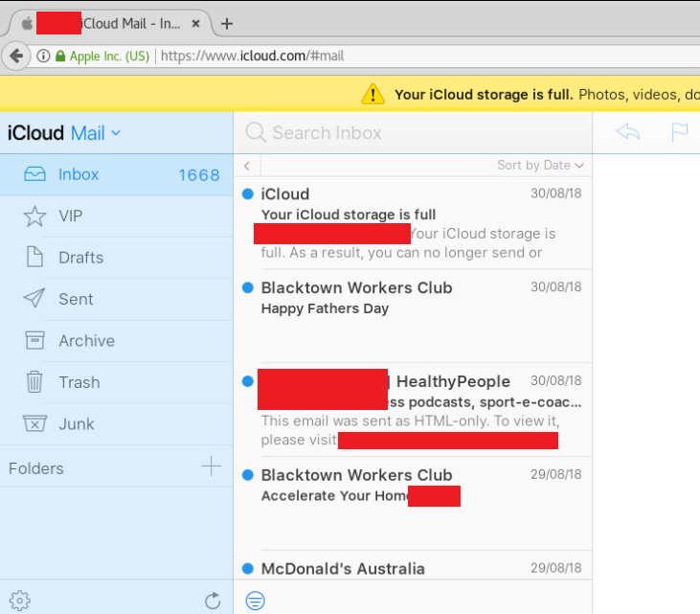This screenshot has height=614, width=700.
Task: Click the green padlock security icon
Action: click(x=60, y=56)
